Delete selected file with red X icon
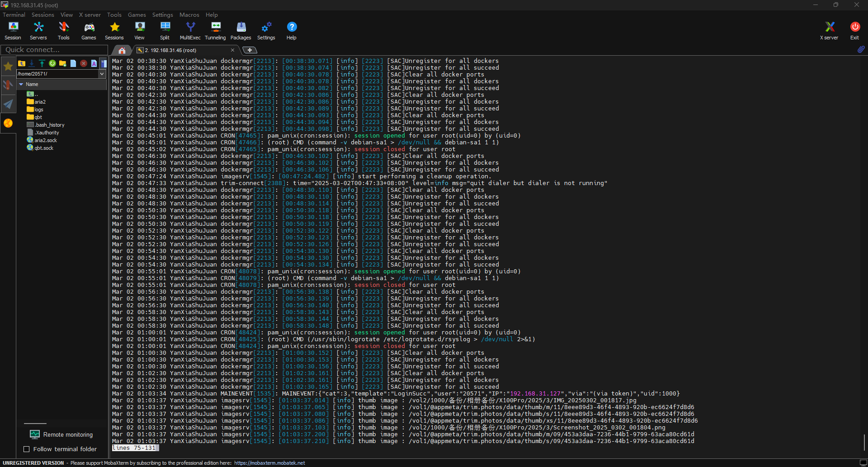Viewport: 868px width, 467px height. (x=84, y=63)
